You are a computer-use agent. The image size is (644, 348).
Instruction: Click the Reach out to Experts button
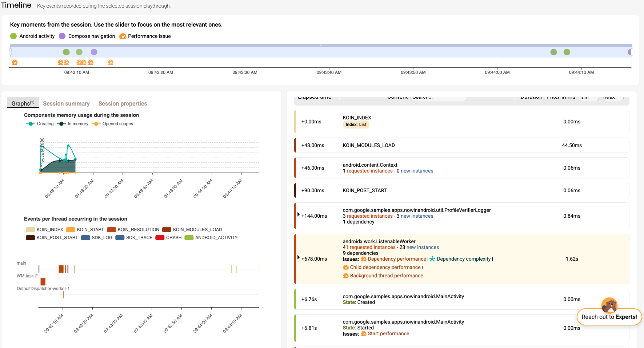point(609,317)
